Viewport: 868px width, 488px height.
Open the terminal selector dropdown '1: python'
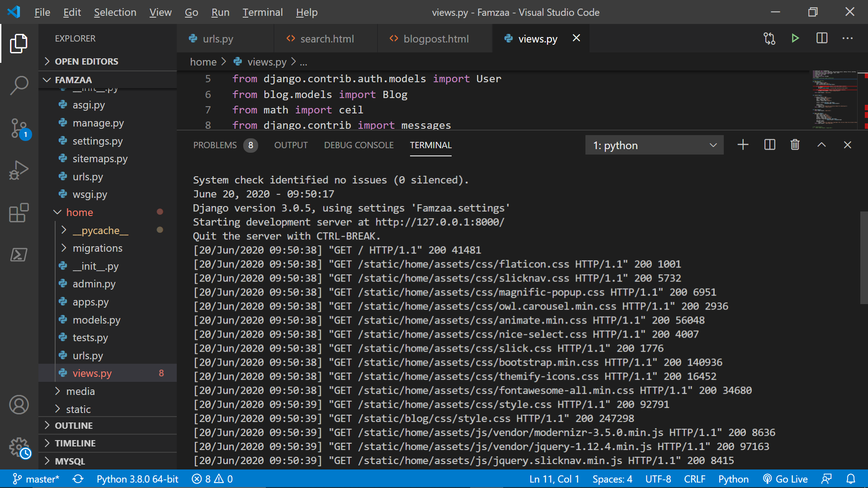pos(654,145)
